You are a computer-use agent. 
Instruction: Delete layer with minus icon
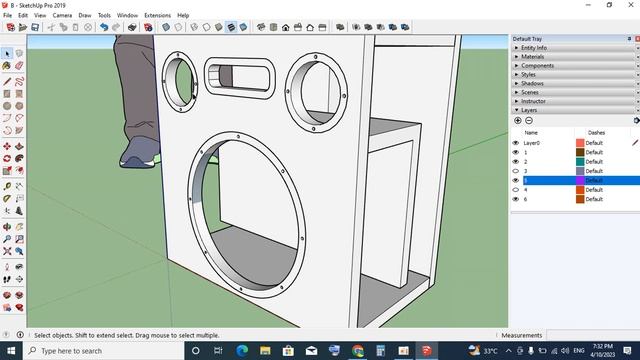tap(529, 120)
